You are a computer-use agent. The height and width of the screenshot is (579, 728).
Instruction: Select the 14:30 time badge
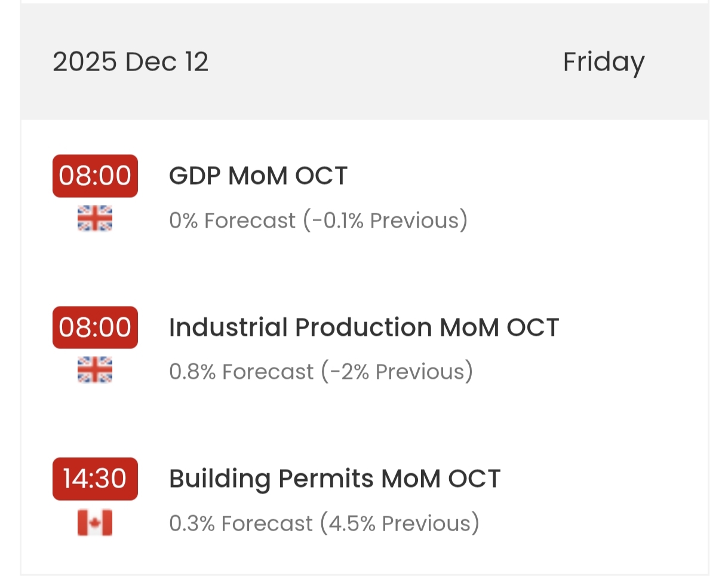click(95, 479)
